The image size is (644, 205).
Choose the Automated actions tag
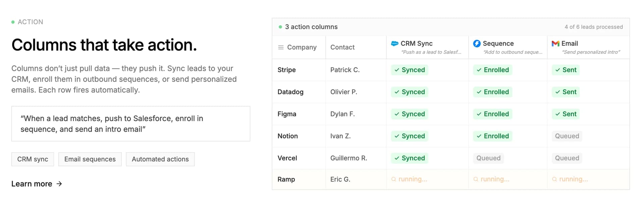click(x=160, y=159)
